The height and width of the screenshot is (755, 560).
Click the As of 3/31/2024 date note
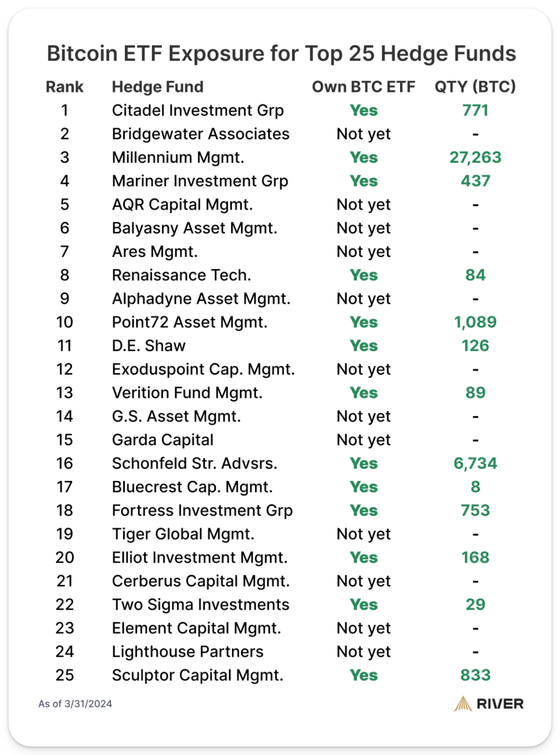pyautogui.click(x=75, y=704)
